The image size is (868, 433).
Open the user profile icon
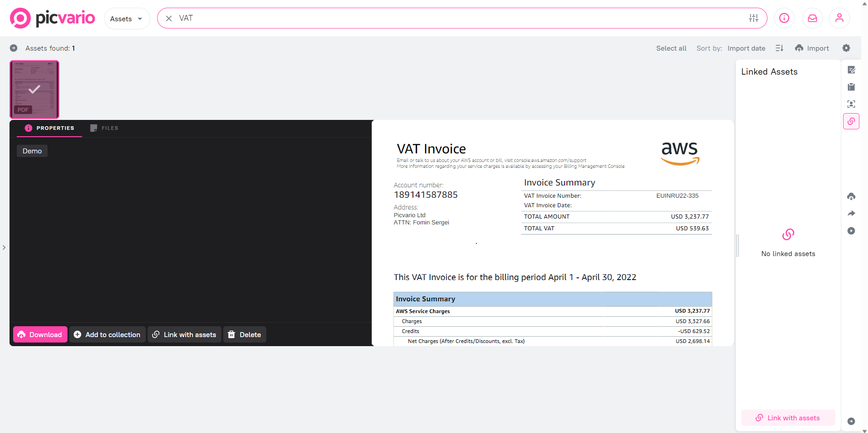839,18
